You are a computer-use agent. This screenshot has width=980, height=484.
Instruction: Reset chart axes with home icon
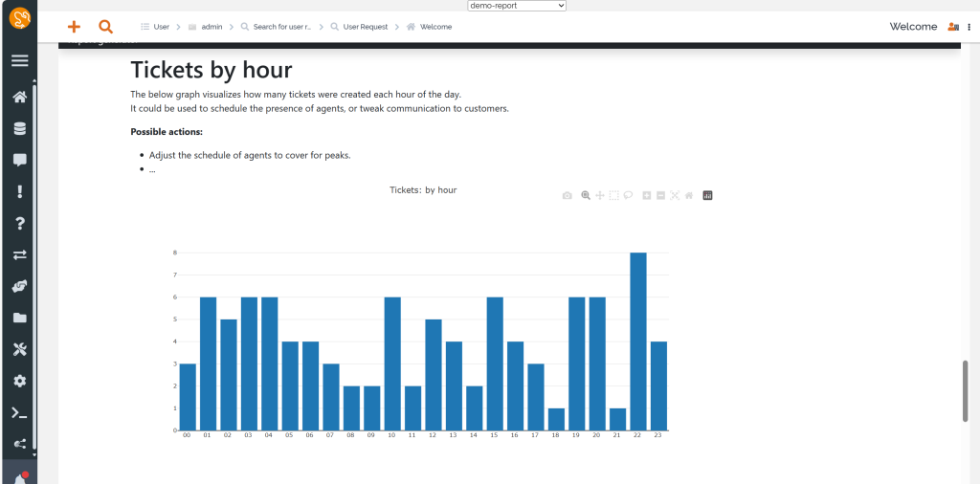689,196
